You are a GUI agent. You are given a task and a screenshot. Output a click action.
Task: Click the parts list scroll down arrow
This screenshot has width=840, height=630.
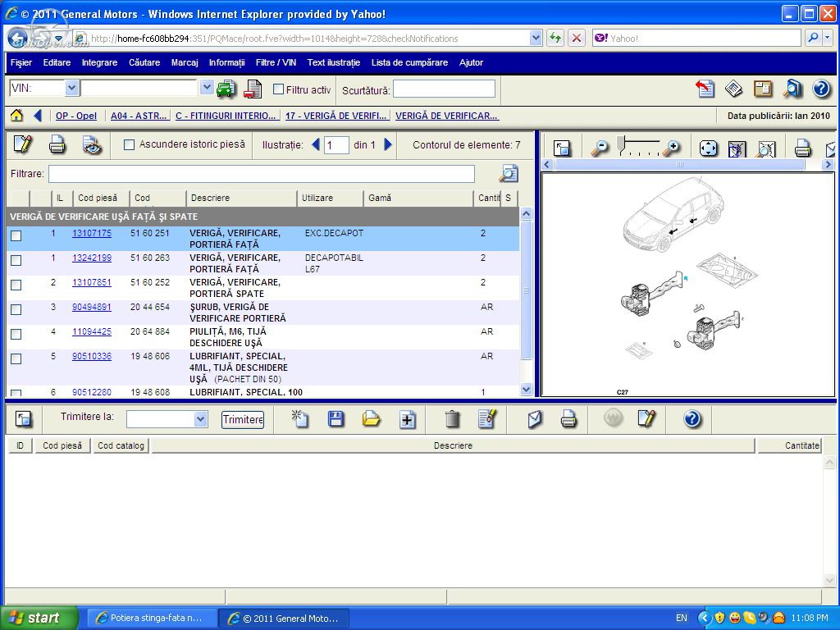tap(526, 390)
